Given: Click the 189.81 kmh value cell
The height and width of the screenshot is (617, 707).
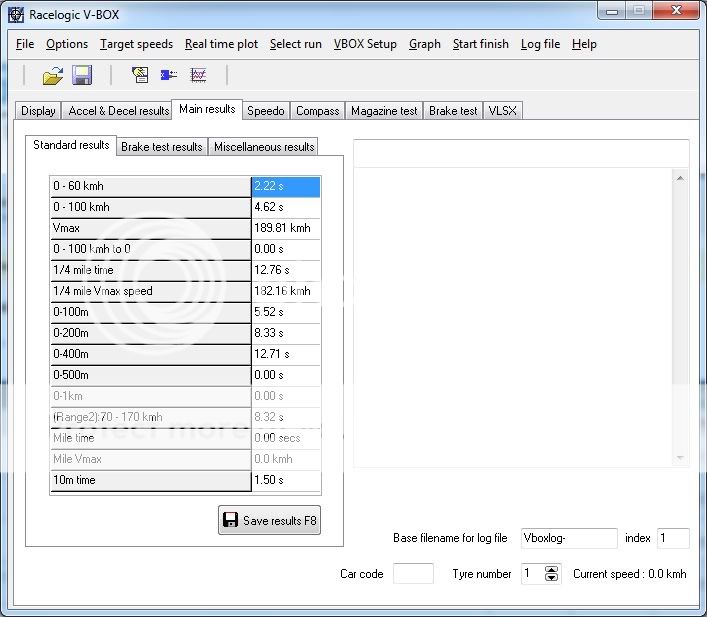Looking at the screenshot, I should tap(286, 228).
